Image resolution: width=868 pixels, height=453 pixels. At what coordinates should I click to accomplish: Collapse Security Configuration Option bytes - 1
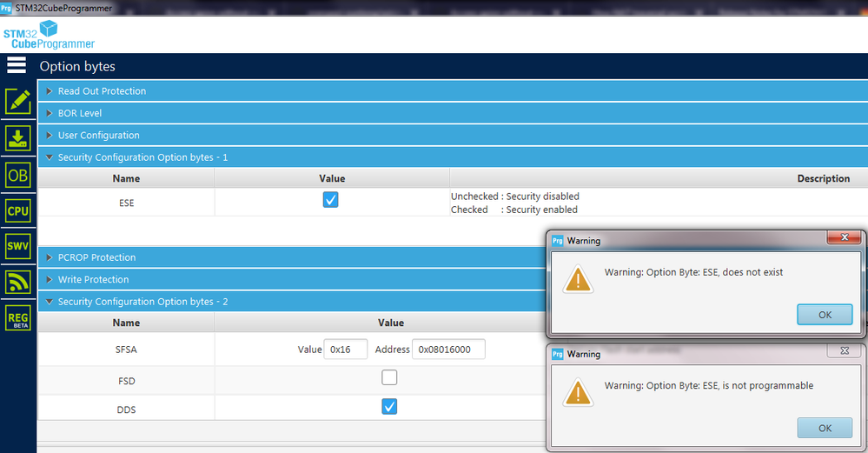pos(453,157)
